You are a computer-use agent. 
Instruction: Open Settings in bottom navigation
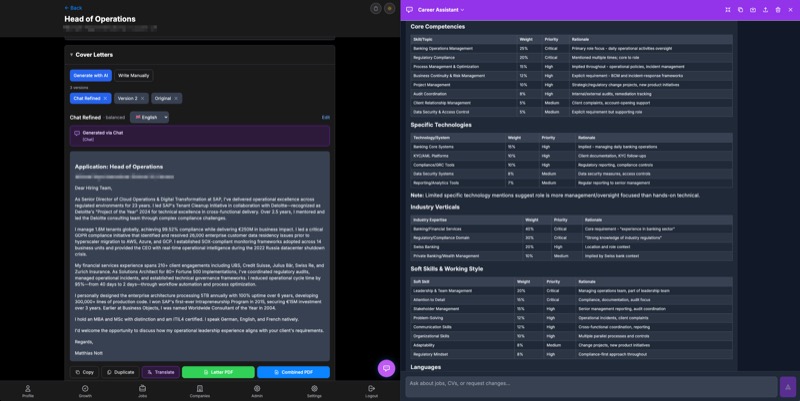[x=314, y=391]
